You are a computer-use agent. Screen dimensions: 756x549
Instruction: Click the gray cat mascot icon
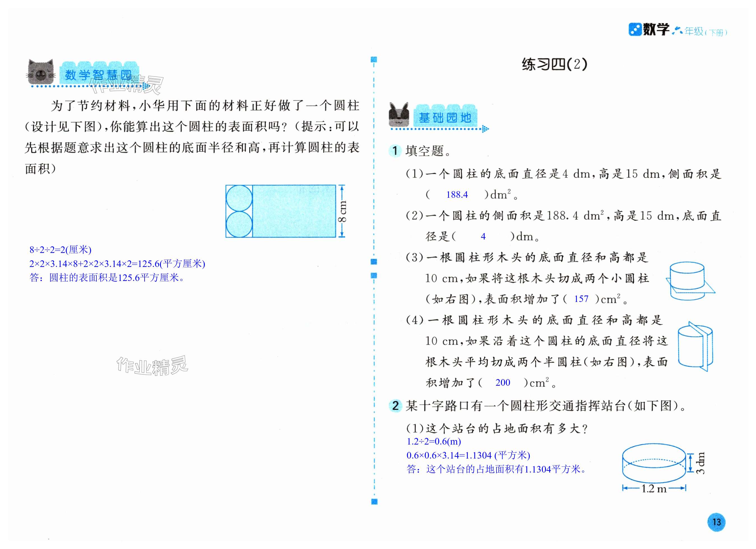pos(40,72)
